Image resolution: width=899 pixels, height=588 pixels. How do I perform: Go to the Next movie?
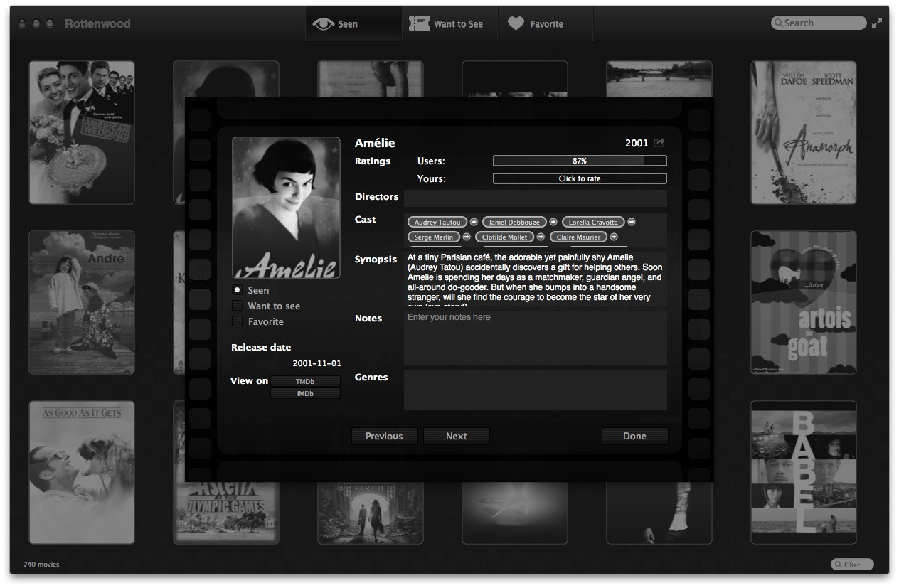click(457, 437)
